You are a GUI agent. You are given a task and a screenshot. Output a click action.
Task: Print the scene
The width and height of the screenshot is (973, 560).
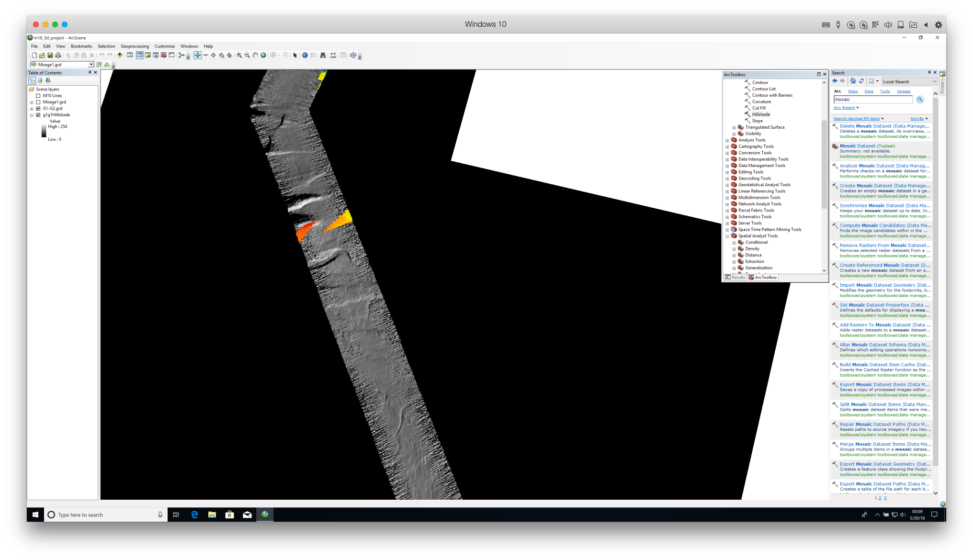point(58,56)
